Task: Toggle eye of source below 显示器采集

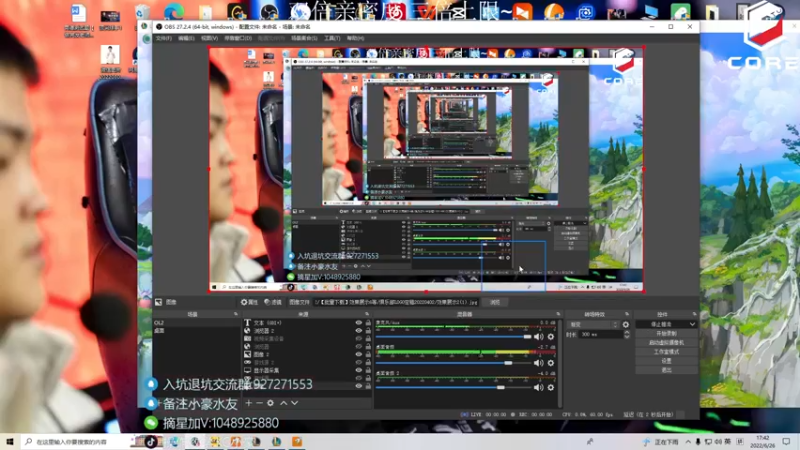Action: (x=359, y=378)
